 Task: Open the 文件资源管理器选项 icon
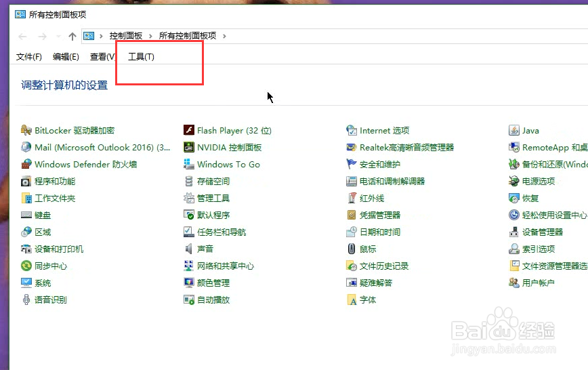[513, 266]
